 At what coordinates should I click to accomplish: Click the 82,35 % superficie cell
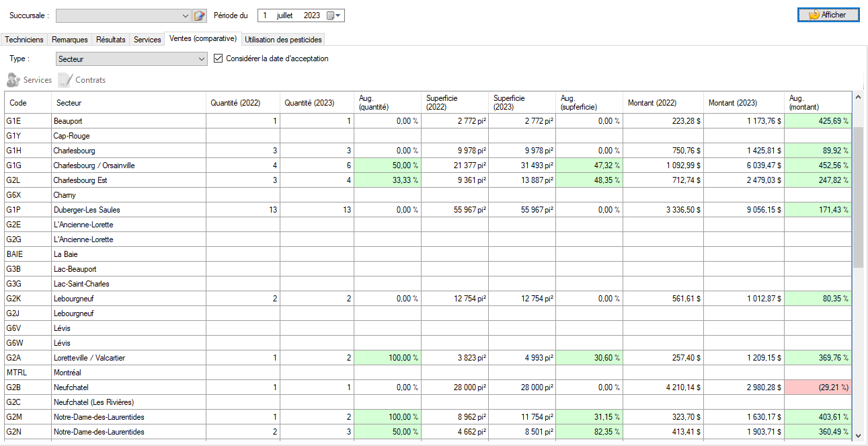(589, 432)
